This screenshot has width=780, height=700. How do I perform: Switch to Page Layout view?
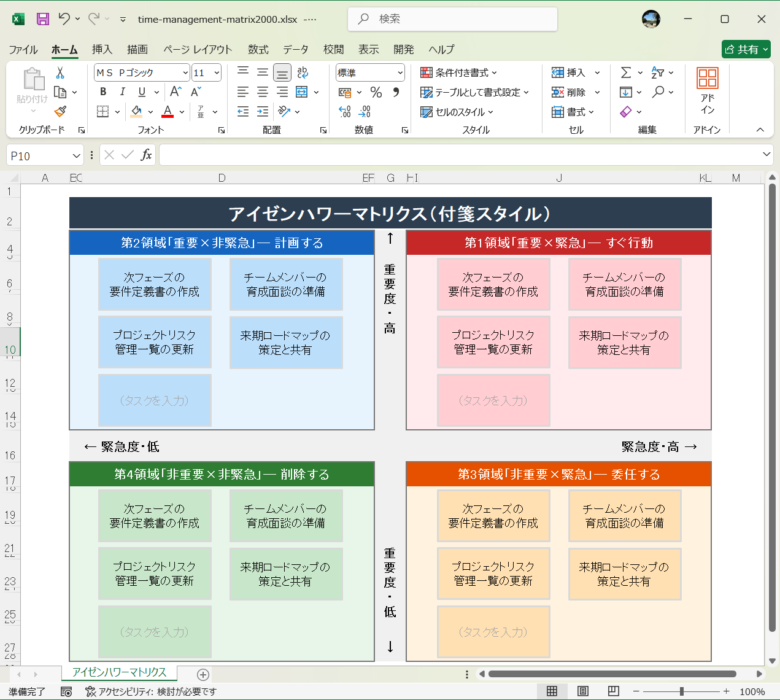pos(583,691)
